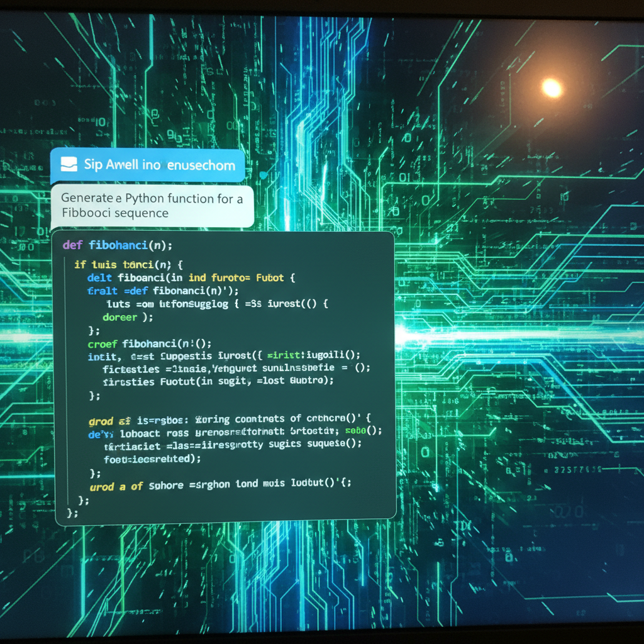The height and width of the screenshot is (644, 644).
Task: Click the "croef fibohanci(n:();" line
Action: pos(150,343)
